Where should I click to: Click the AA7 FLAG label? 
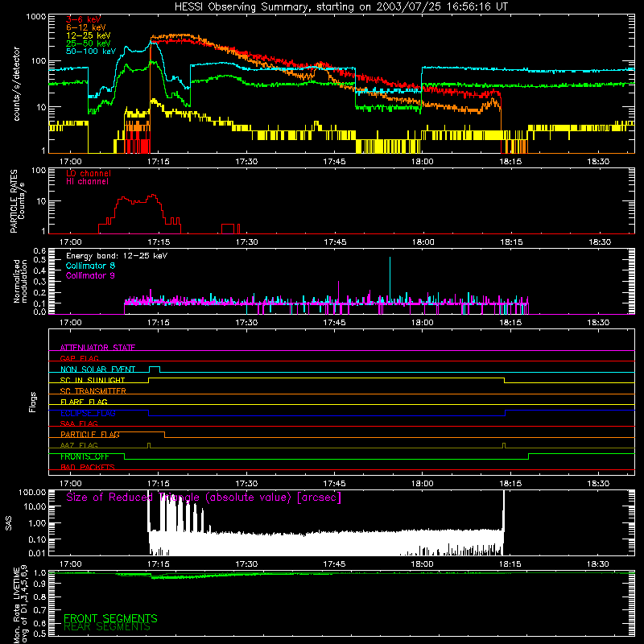pyautogui.click(x=79, y=445)
